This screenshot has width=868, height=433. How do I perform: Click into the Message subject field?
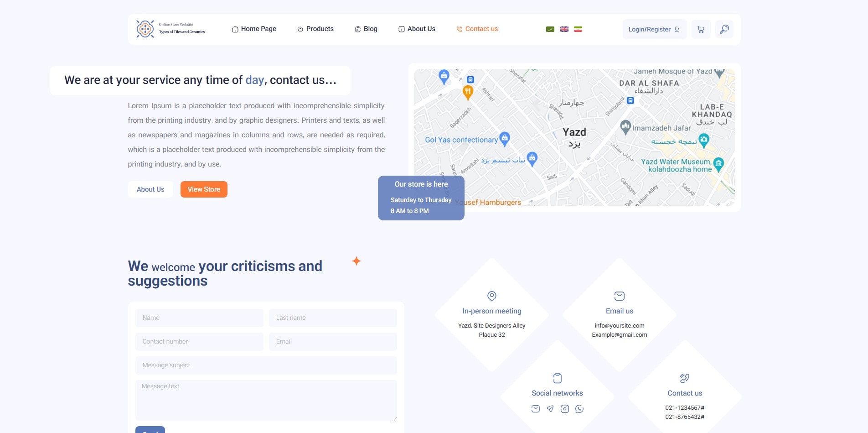click(x=266, y=365)
